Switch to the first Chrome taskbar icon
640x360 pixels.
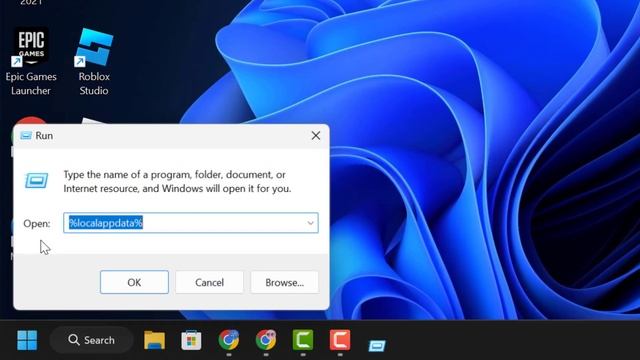coord(229,340)
